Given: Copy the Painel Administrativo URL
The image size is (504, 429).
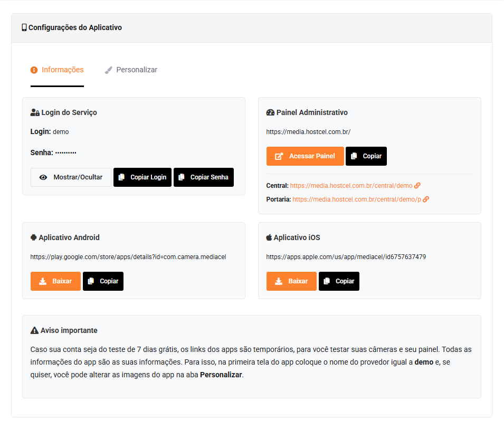Looking at the screenshot, I should [x=366, y=156].
